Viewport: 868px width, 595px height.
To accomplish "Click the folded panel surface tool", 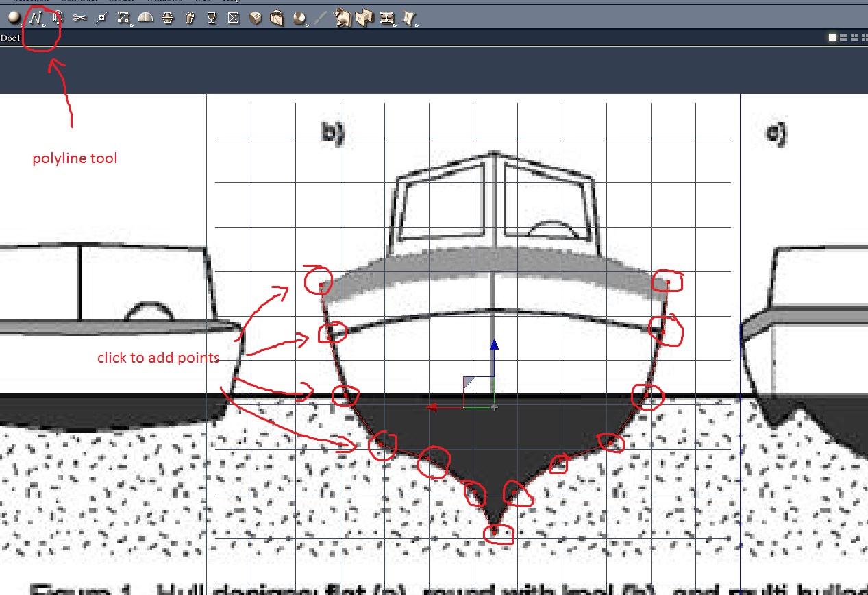I will coord(365,18).
